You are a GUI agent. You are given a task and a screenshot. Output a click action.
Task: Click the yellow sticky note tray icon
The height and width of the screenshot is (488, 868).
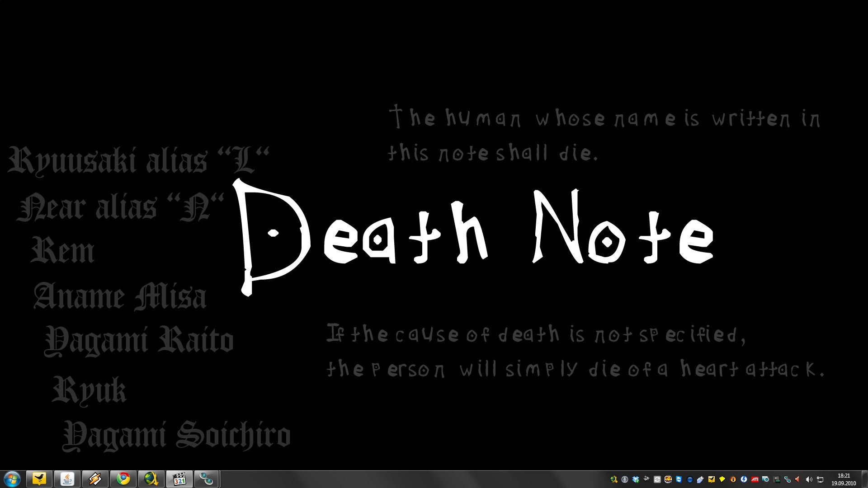coord(722,479)
